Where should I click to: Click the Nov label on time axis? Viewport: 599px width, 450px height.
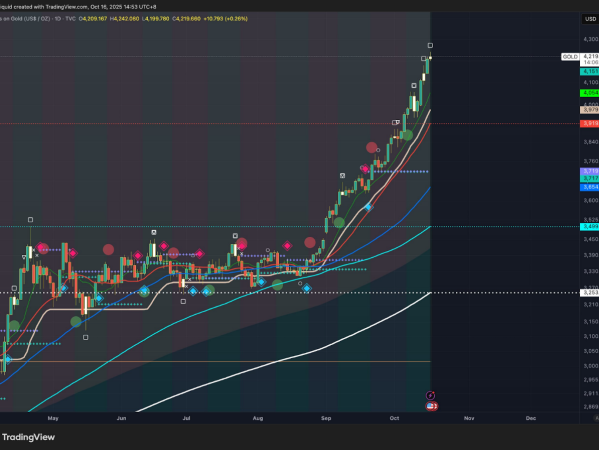[469, 418]
